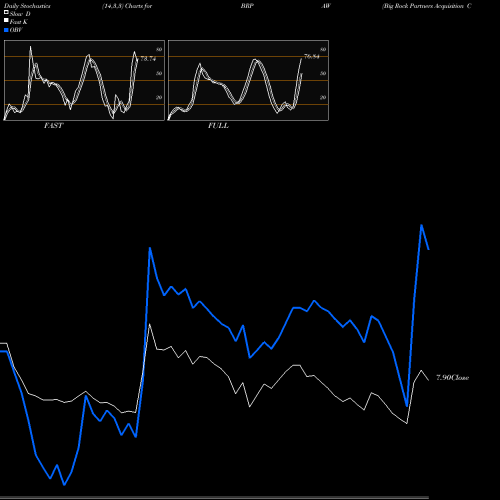500x500 pixels.
Task: Click the 'FULL' chart caption
Action: (218, 126)
